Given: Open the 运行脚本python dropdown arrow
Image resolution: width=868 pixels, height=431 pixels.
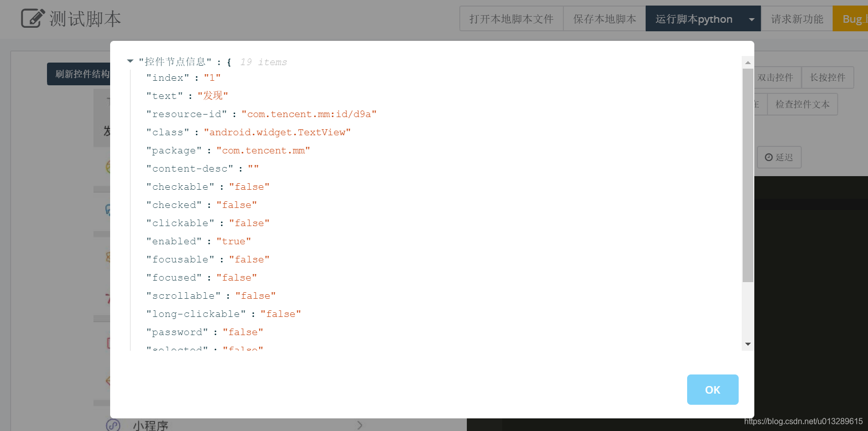Looking at the screenshot, I should 751,19.
